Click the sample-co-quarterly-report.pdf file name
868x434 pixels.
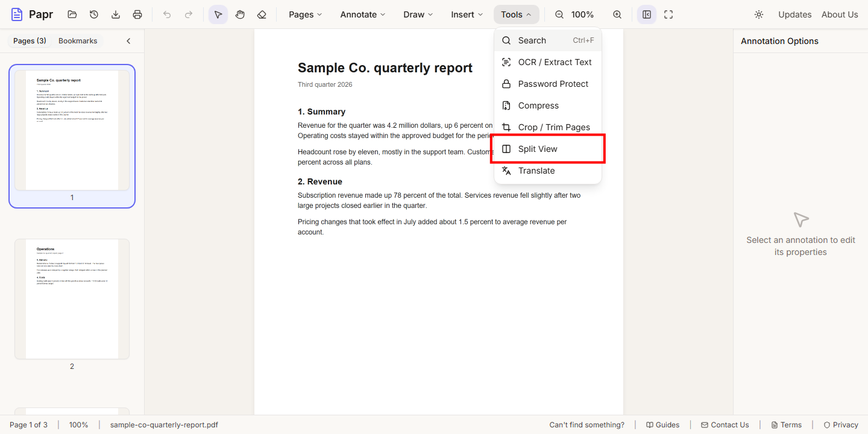(x=164, y=425)
